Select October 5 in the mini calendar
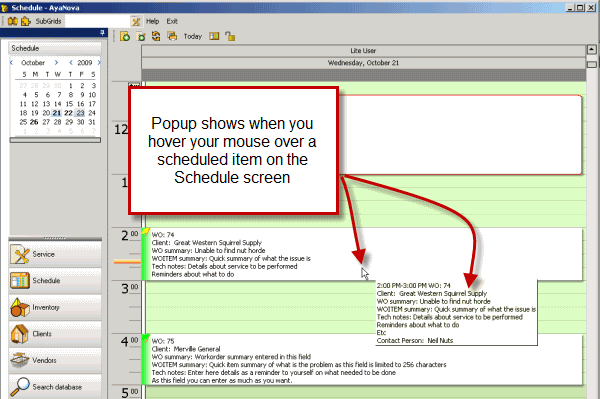This screenshot has height=399, width=600. 36,94
